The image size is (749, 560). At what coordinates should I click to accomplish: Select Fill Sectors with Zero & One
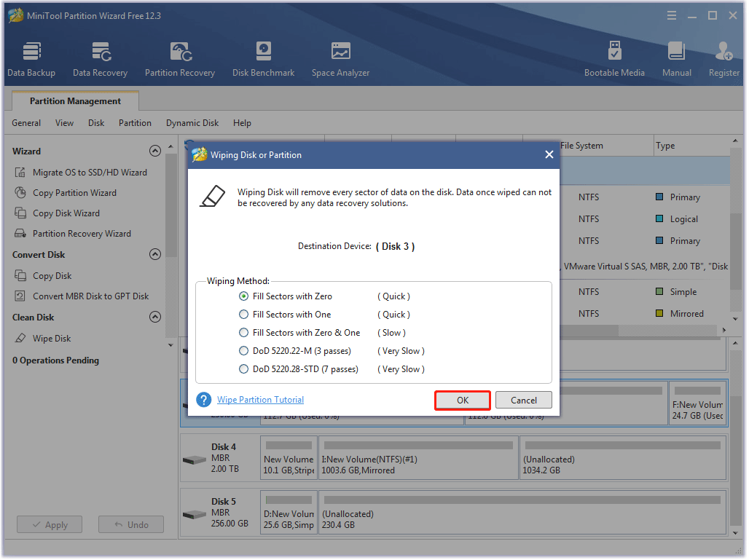click(x=244, y=332)
